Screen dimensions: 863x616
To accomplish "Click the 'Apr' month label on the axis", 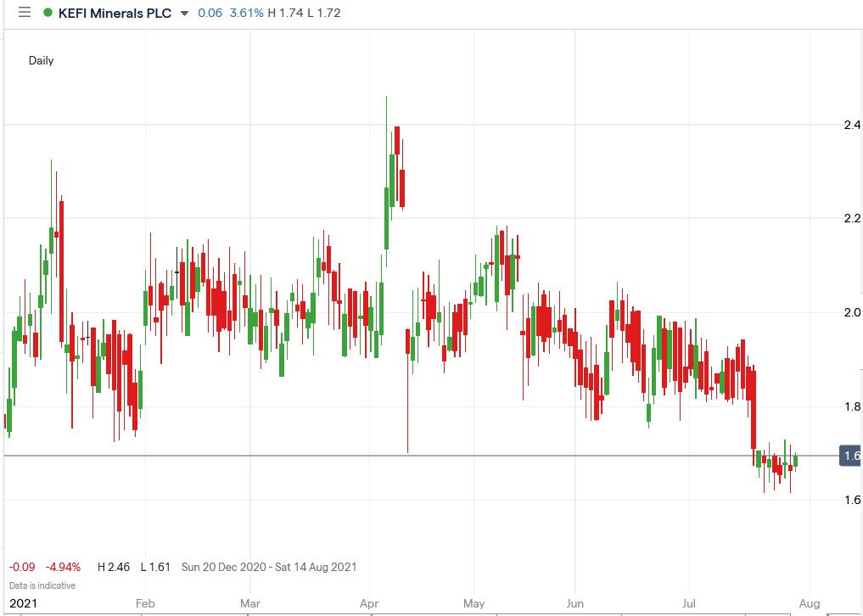I will pos(369,602).
